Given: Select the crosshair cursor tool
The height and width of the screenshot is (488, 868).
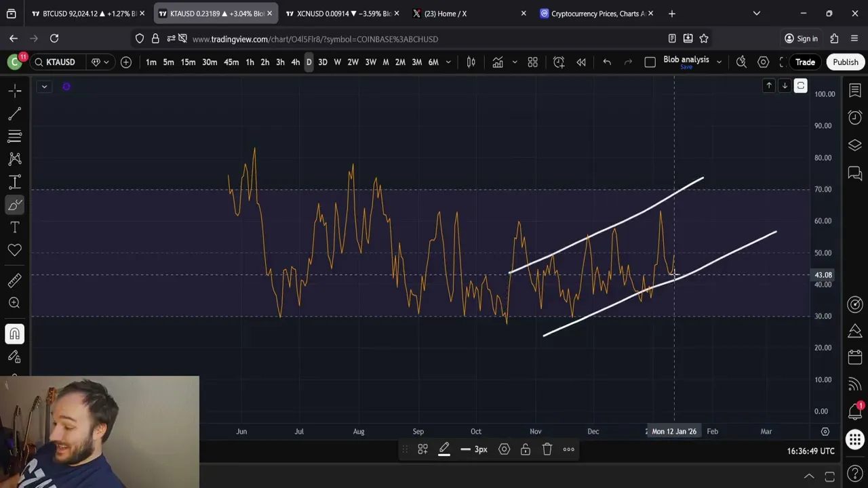Looking at the screenshot, I should [x=15, y=90].
